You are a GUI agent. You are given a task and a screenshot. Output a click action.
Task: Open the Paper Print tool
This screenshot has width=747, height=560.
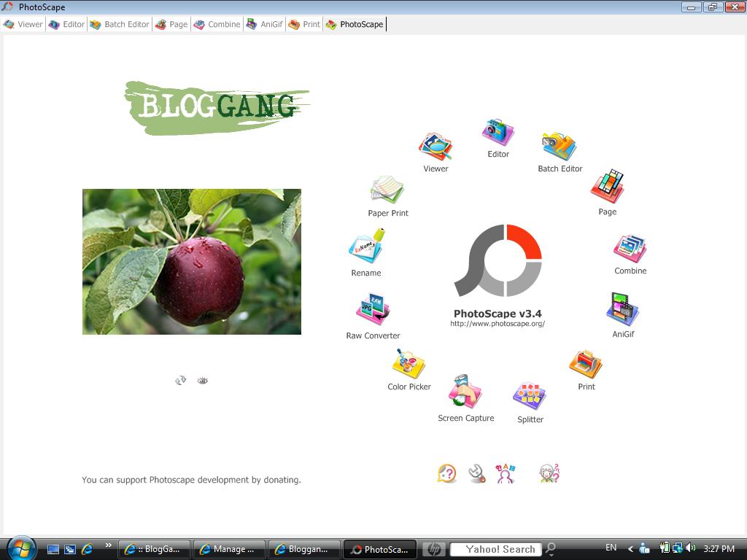tap(387, 190)
